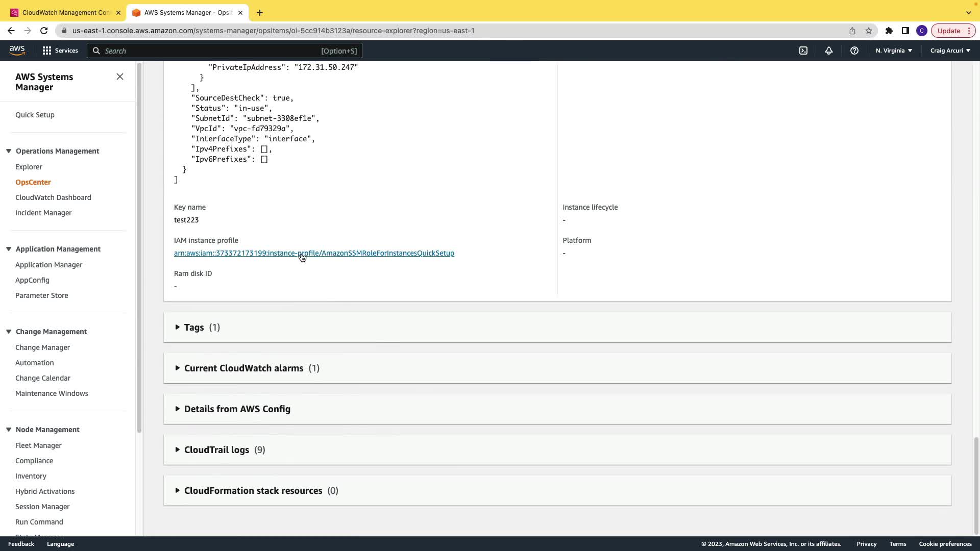Expand the Tags section

[194, 328]
